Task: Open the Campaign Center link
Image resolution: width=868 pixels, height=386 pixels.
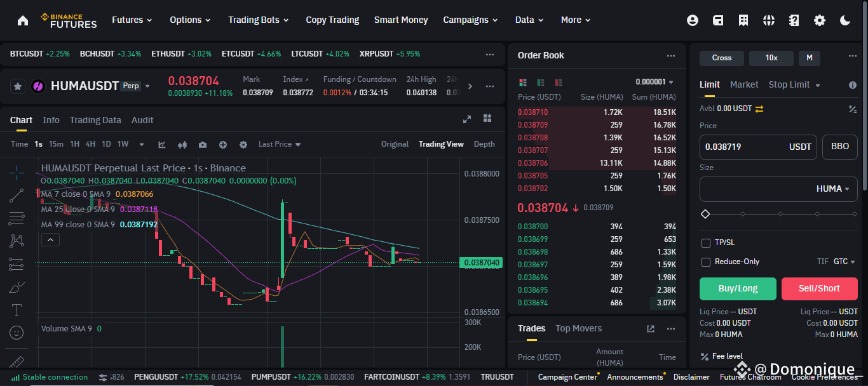Action: point(567,376)
